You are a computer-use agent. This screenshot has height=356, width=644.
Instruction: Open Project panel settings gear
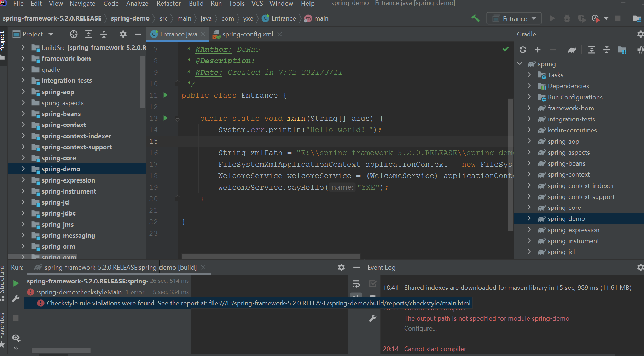click(x=123, y=34)
